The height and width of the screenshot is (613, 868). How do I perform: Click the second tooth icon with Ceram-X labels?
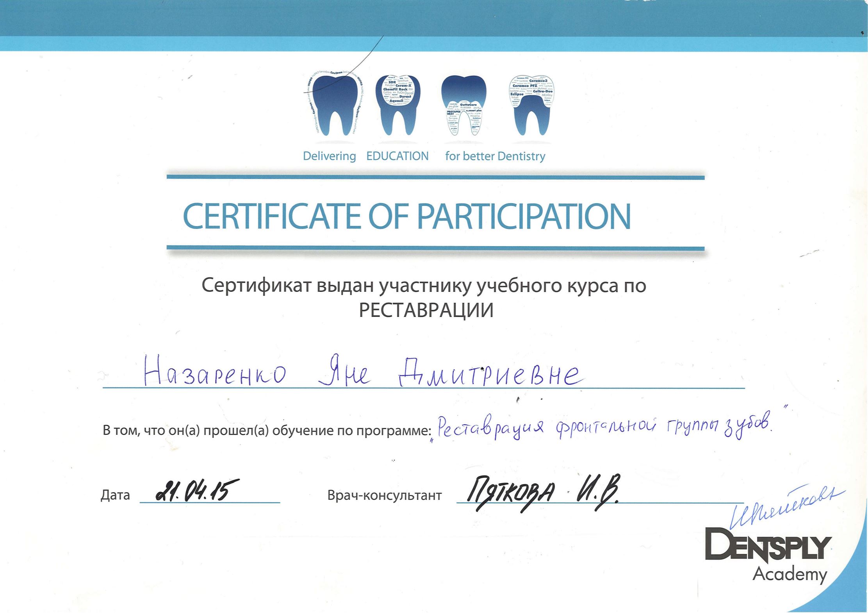(x=398, y=105)
